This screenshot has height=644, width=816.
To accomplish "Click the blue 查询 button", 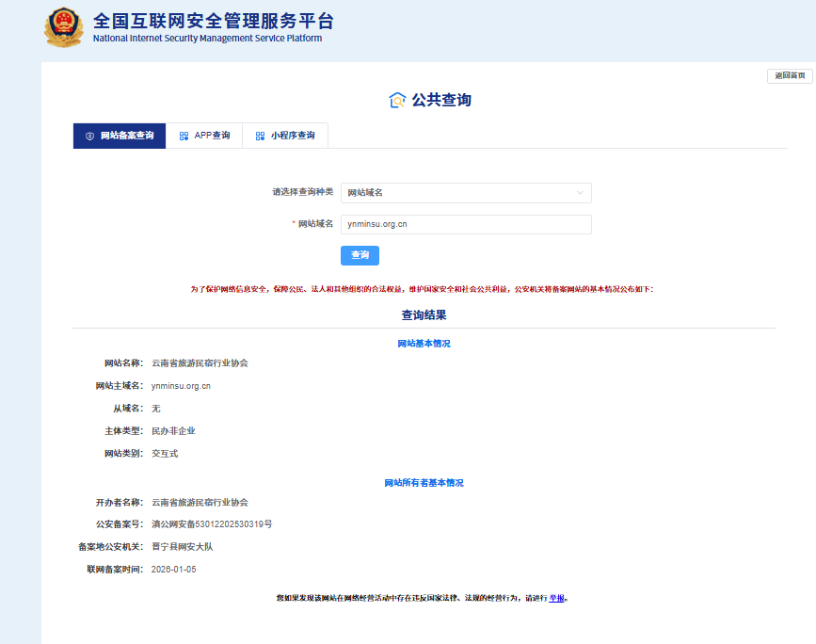I will tap(360, 254).
